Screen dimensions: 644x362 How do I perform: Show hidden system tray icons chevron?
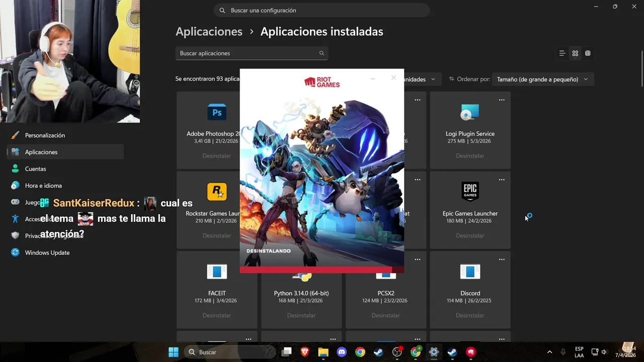tap(549, 352)
